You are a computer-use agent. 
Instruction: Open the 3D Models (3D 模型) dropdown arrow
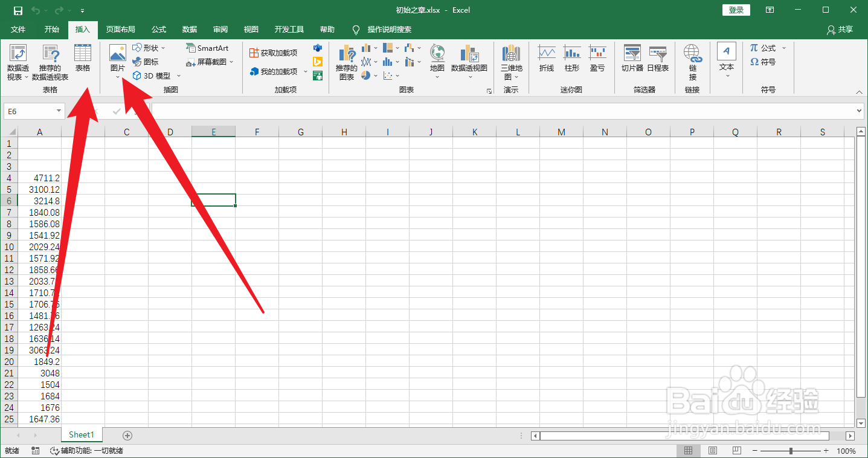(x=179, y=76)
